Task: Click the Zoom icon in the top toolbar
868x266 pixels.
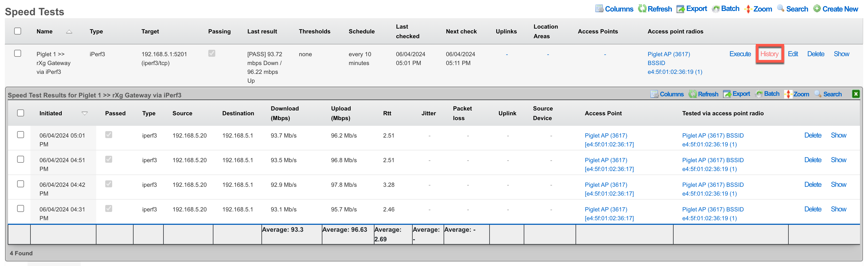Action: tap(748, 9)
